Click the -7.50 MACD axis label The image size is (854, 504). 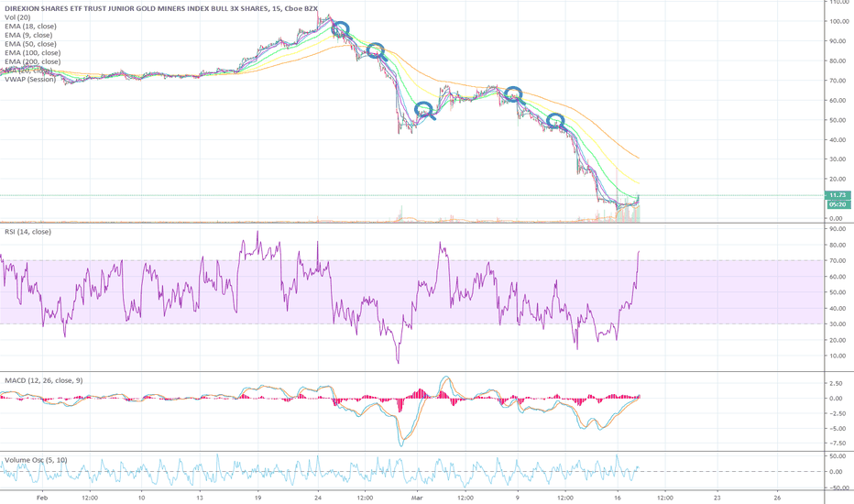click(x=838, y=444)
